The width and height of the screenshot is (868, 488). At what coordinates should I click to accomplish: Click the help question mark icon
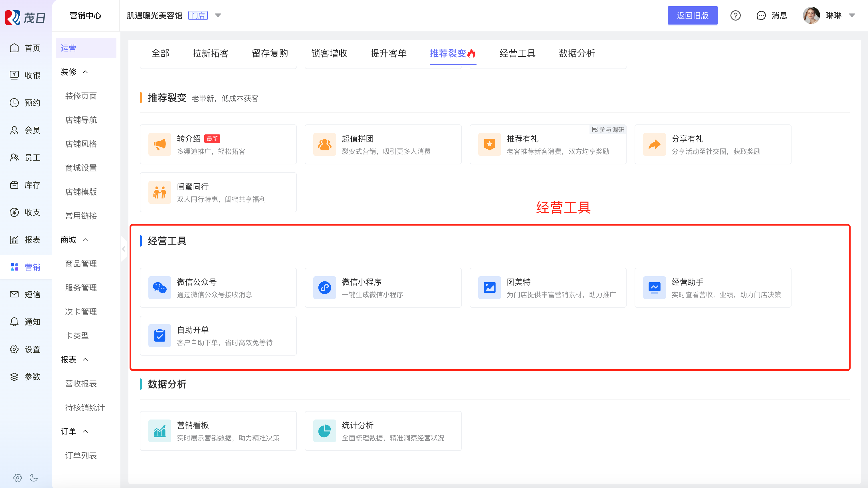(x=735, y=15)
